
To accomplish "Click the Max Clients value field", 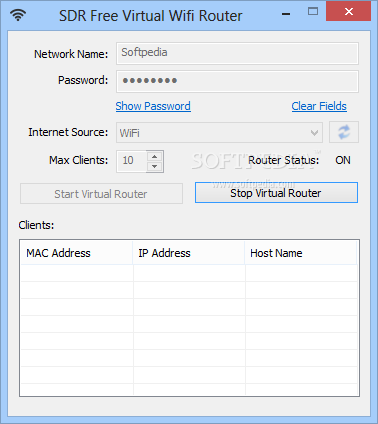I will 132,161.
